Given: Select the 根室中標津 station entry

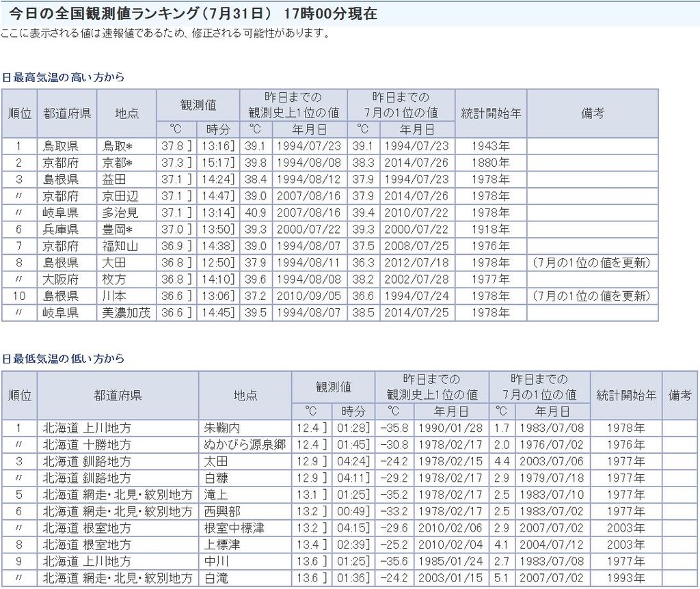Looking at the screenshot, I should point(234,528).
